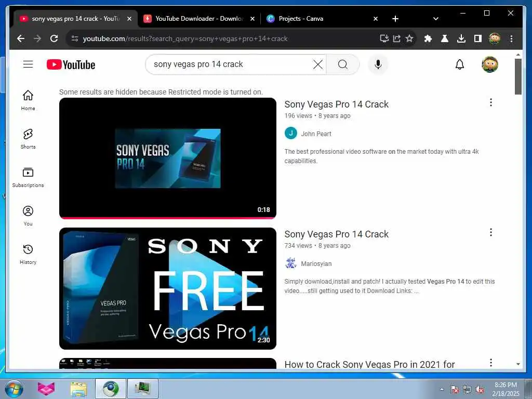The width and height of the screenshot is (532, 399).
Task: Open How to Crack Sony Vegas Pro 2021
Action: [369, 364]
